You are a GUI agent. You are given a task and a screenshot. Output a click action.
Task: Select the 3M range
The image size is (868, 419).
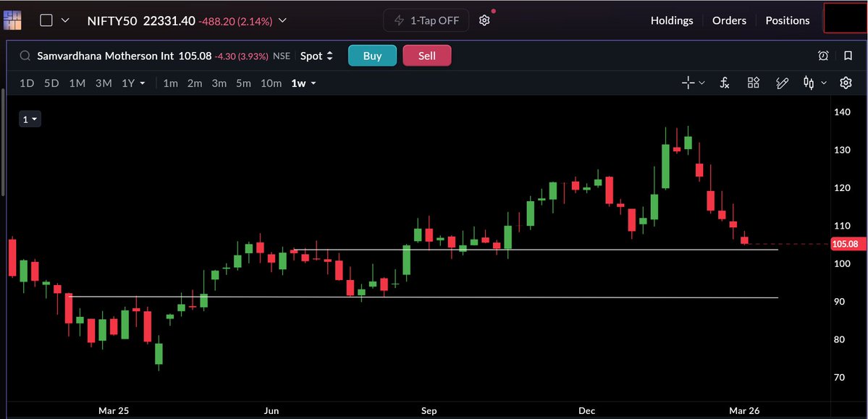[x=104, y=83]
